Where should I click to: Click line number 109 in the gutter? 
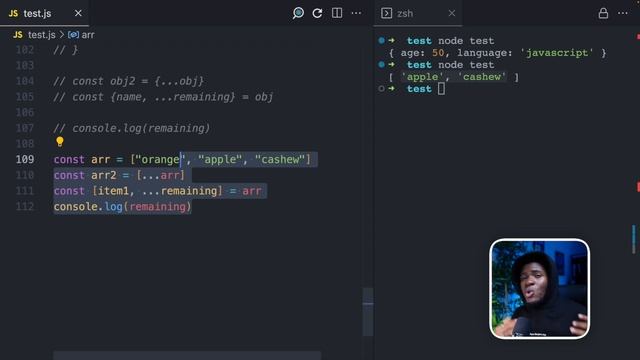pos(24,159)
